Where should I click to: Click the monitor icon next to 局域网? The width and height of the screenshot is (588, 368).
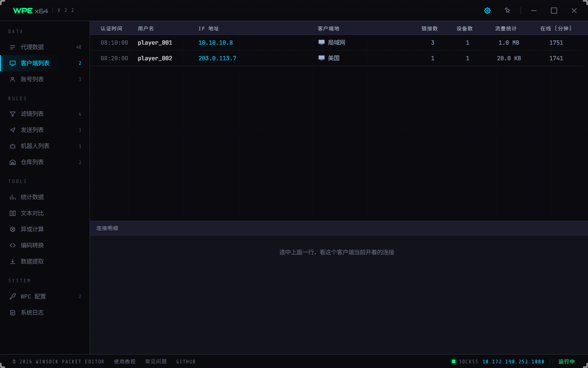click(x=322, y=42)
